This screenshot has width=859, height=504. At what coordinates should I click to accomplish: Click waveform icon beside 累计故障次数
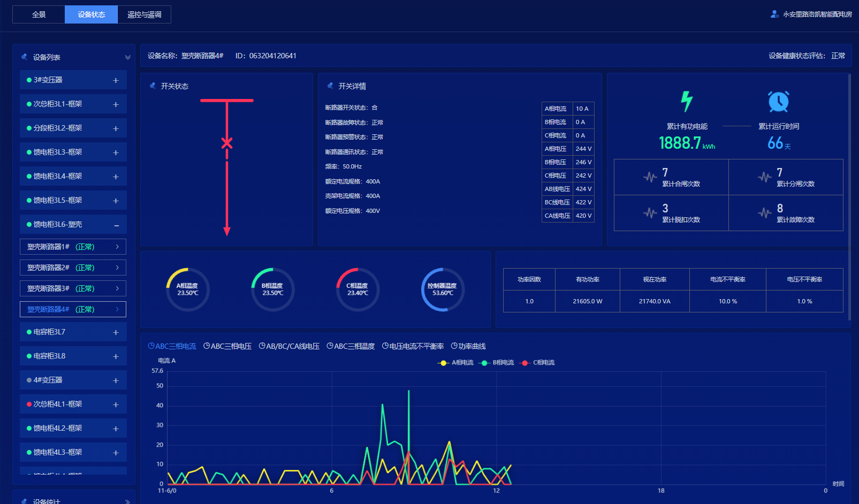point(765,213)
